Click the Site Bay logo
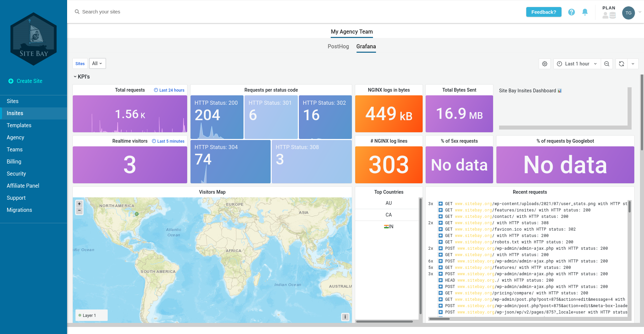The width and height of the screenshot is (644, 334). point(34,39)
